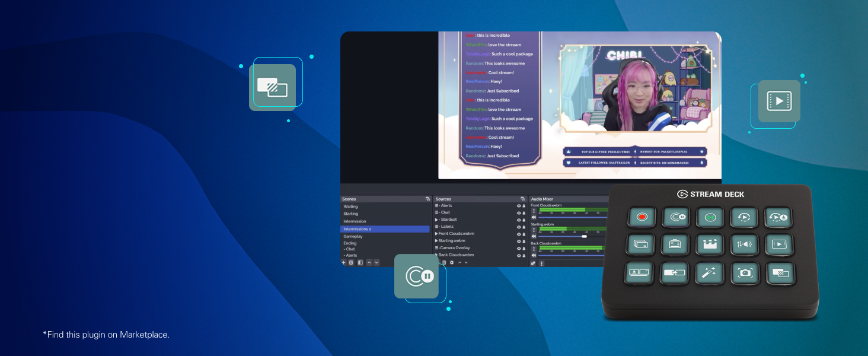Click the teal pause badge over OBS
This screenshot has height=356, width=868.
416,276
